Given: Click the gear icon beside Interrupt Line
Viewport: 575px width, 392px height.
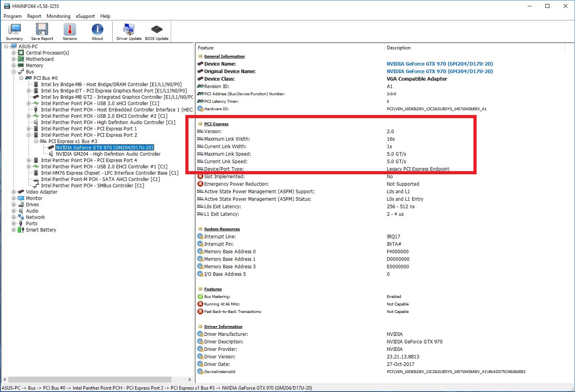Looking at the screenshot, I should (200, 236).
